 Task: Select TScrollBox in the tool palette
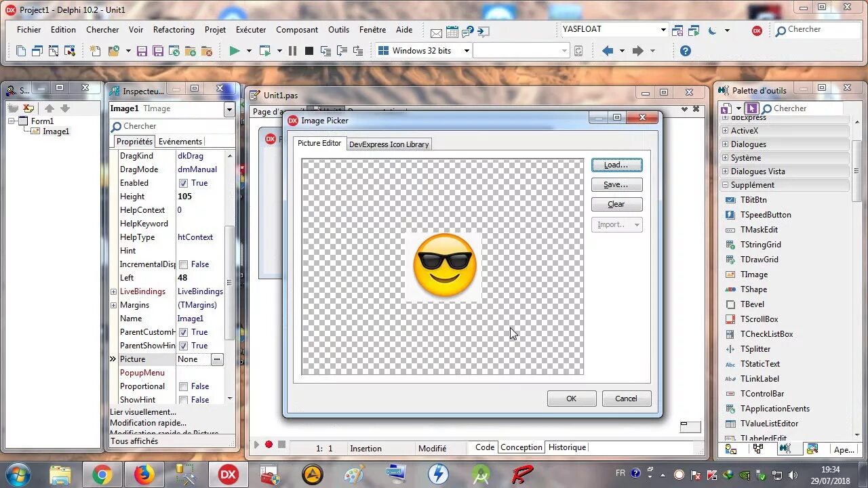759,319
